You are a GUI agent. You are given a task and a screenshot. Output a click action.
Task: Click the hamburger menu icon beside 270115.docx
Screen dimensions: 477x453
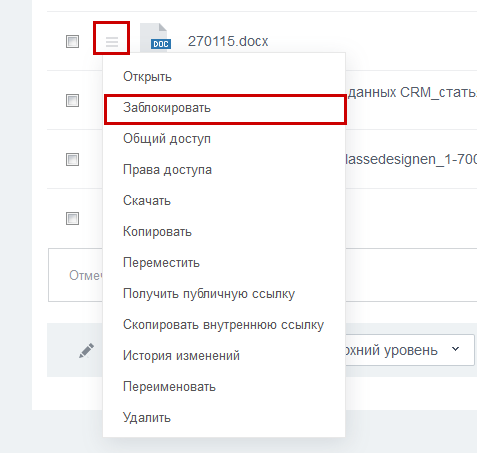[112, 42]
